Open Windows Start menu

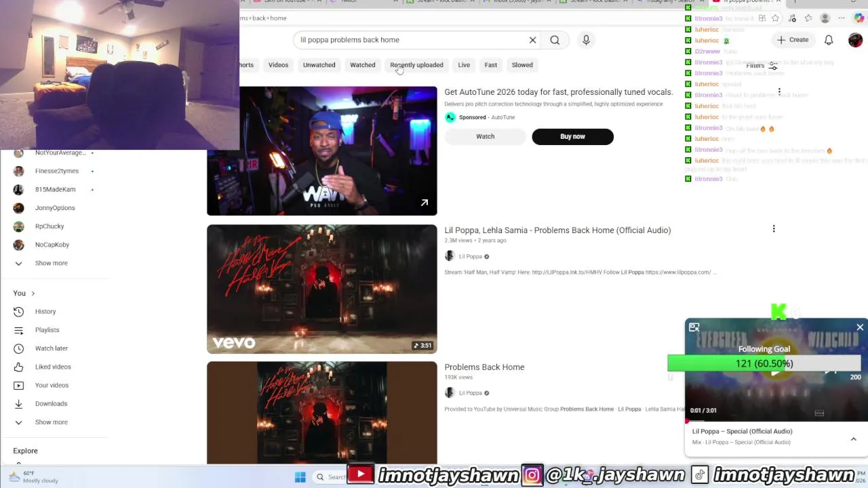pyautogui.click(x=300, y=477)
